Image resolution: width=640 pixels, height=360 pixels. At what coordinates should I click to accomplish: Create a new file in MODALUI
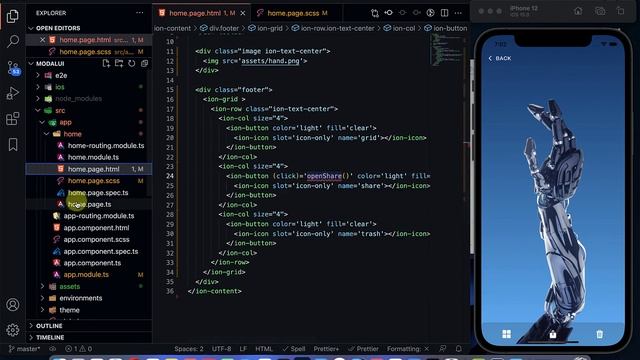tap(106, 64)
